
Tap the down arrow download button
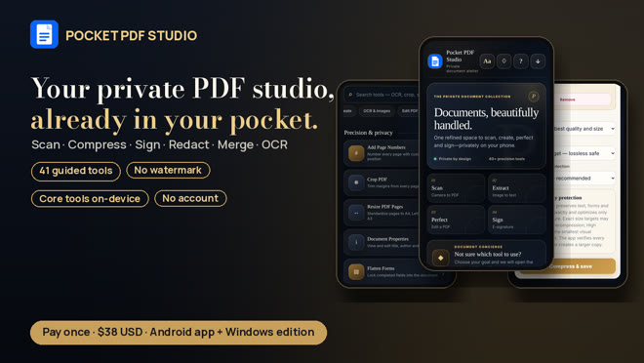pyautogui.click(x=538, y=61)
